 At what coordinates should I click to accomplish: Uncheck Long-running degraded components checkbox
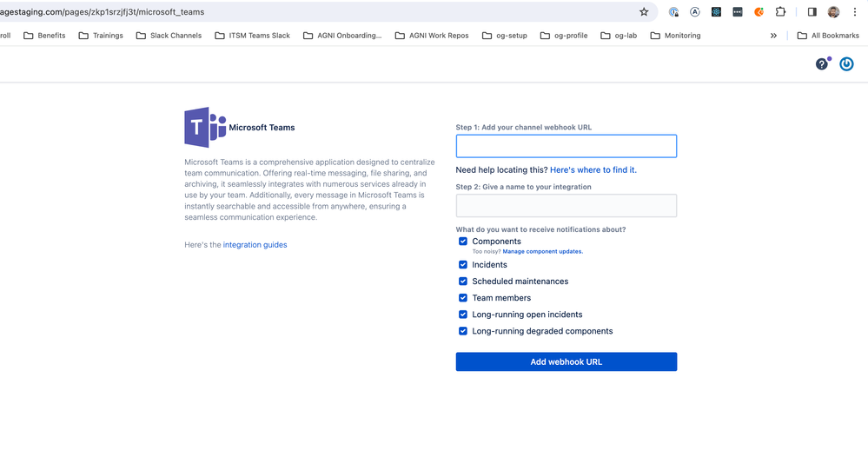click(x=463, y=331)
